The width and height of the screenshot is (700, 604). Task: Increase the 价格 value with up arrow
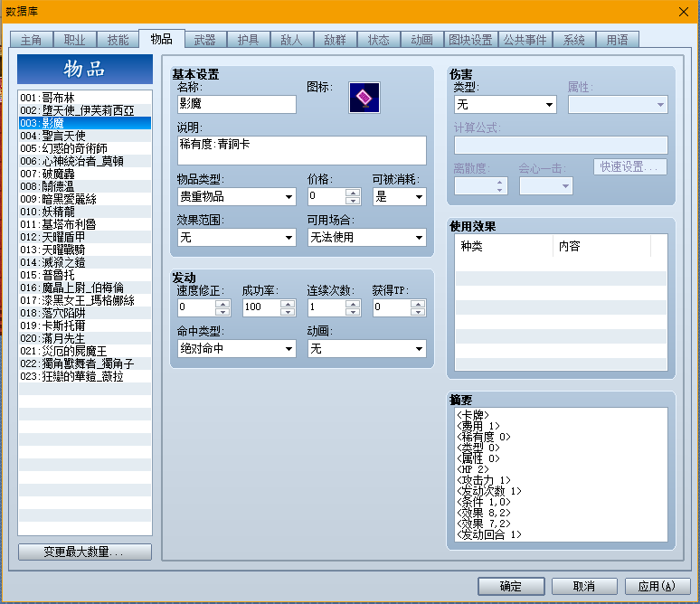point(353,193)
